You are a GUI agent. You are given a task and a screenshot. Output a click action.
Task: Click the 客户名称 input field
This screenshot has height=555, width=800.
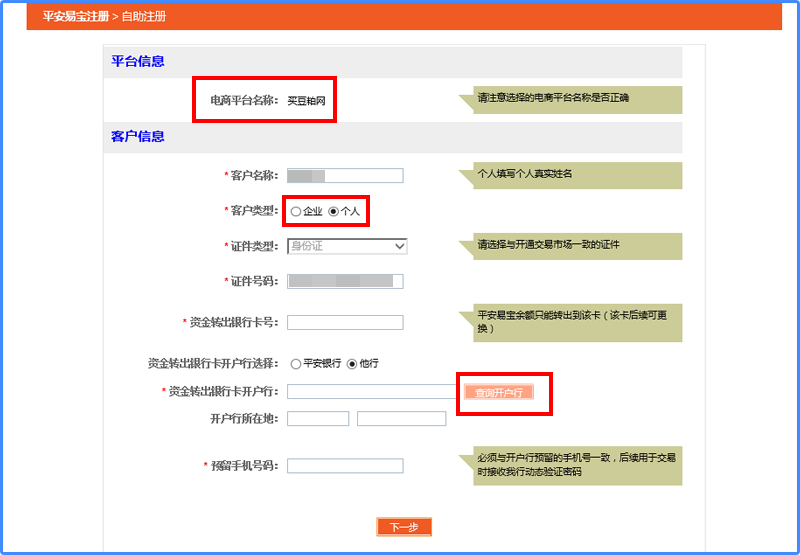pos(344,176)
